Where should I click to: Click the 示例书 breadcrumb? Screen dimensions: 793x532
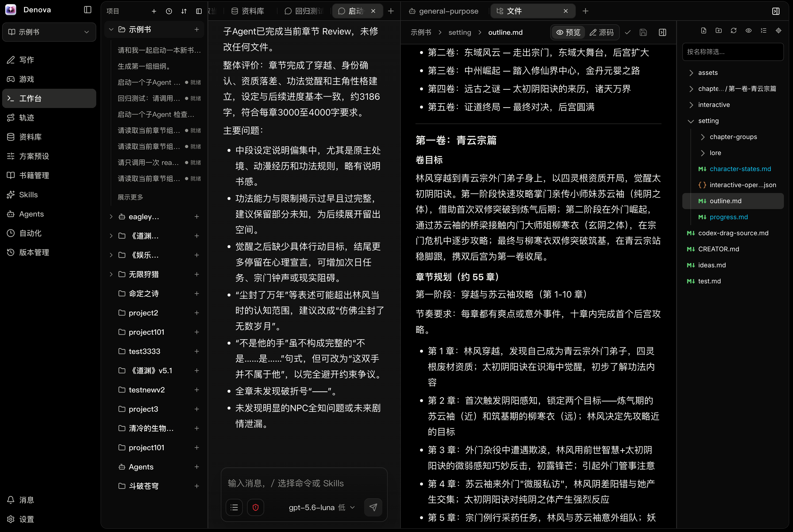(421, 32)
